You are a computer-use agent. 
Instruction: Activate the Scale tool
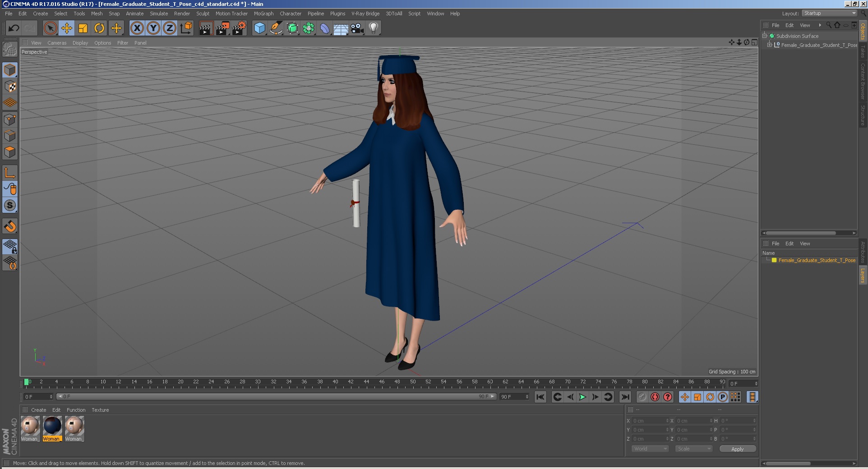coord(83,28)
